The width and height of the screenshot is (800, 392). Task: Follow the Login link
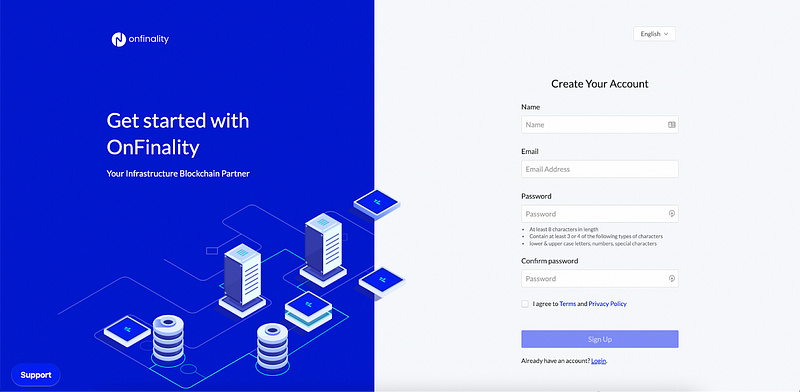598,361
